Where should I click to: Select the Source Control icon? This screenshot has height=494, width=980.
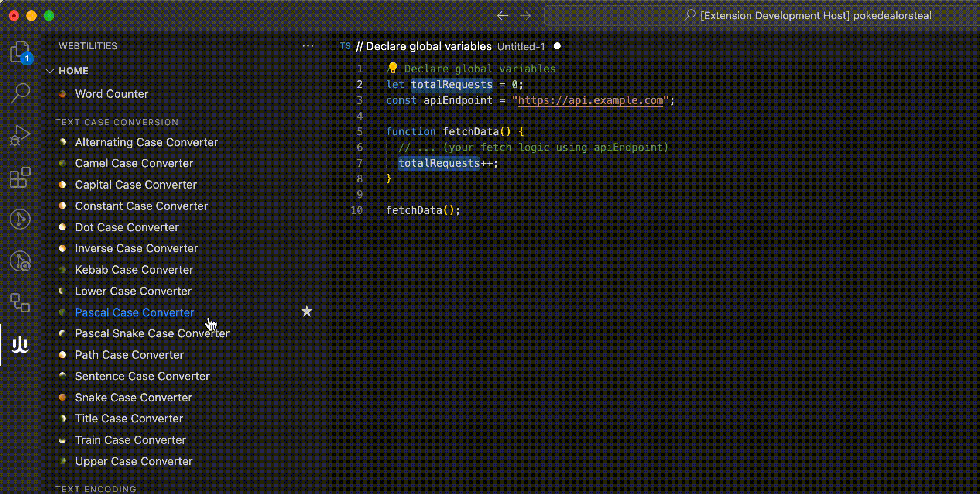20,218
